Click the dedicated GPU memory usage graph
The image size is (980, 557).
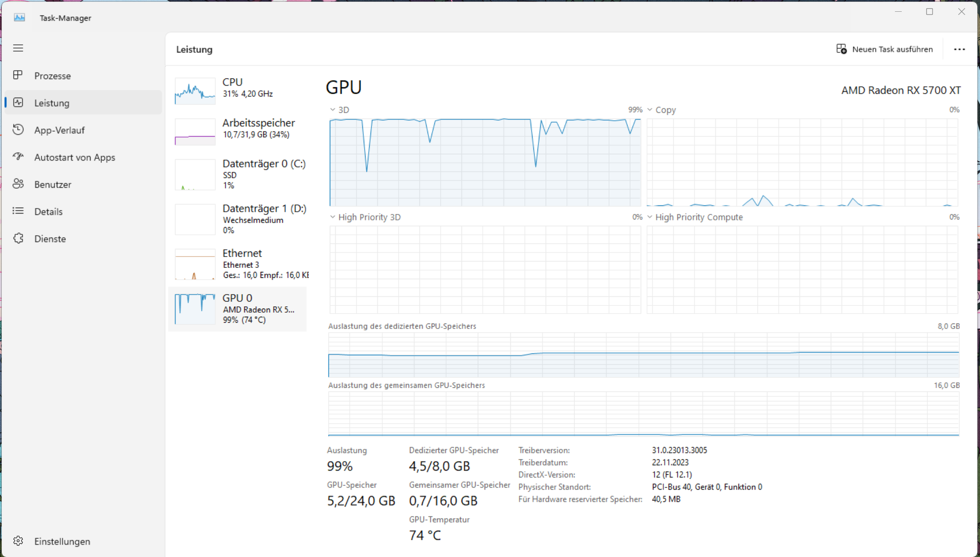click(x=643, y=355)
